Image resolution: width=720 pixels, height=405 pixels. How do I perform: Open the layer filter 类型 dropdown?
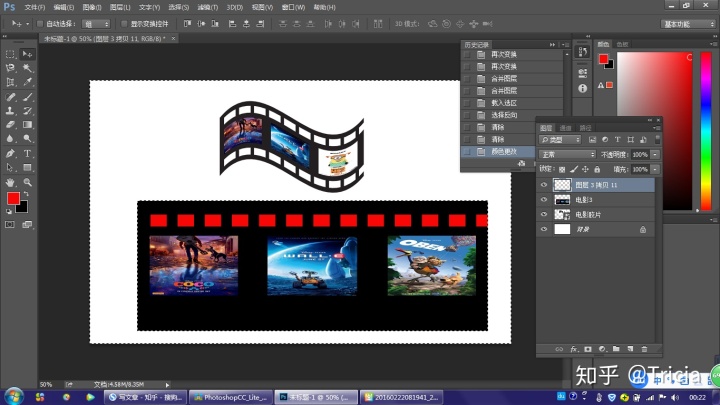coord(560,140)
